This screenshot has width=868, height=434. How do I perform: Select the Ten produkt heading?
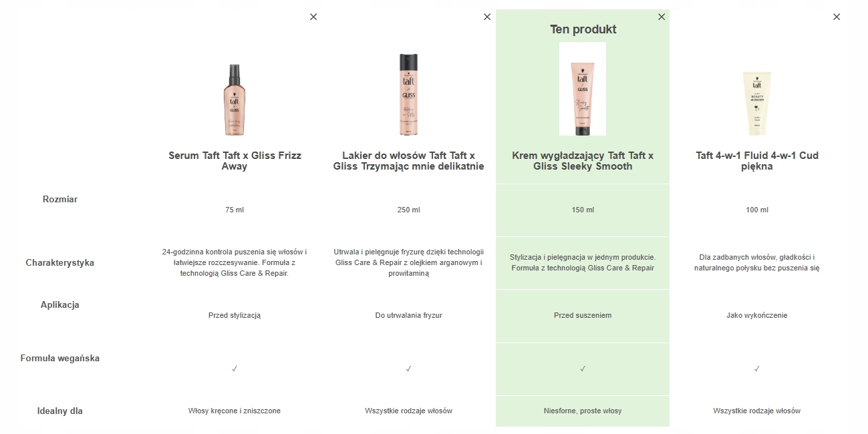583,29
